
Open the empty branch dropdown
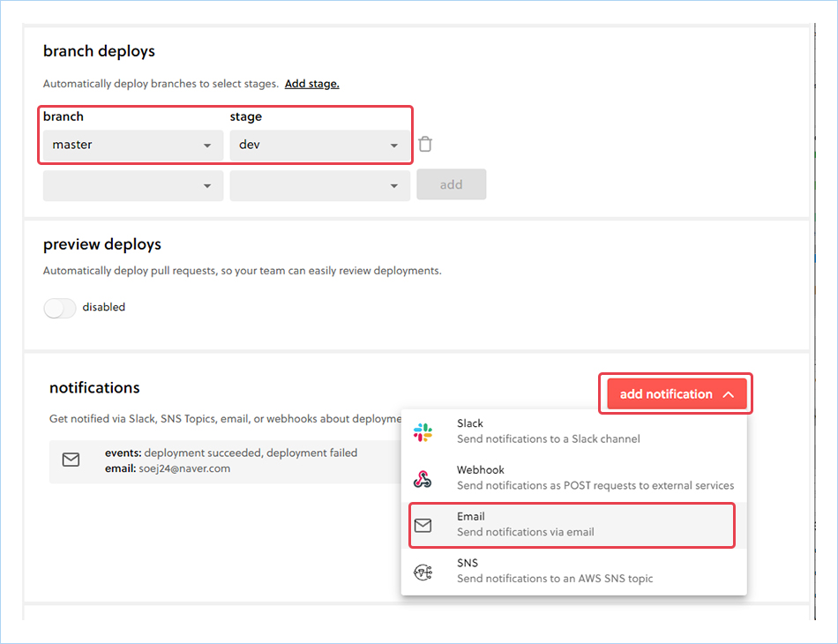133,185
